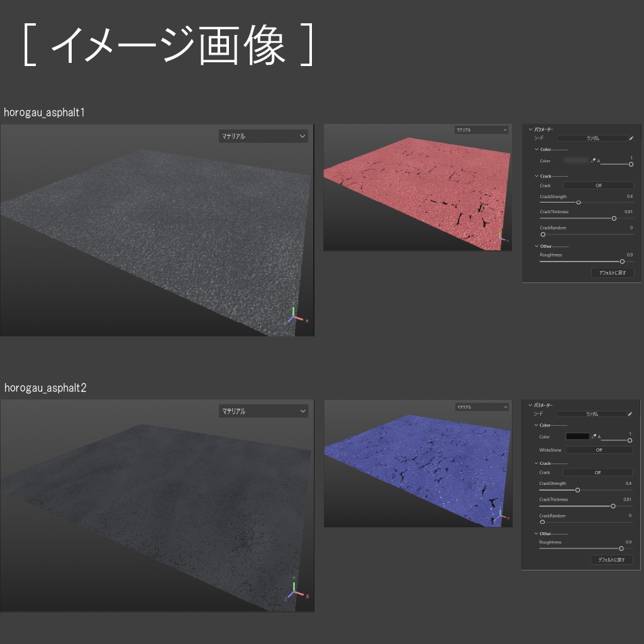
Task: Click the green Y axis on the asphalt1 viewport gizmo
Action: (x=293, y=309)
